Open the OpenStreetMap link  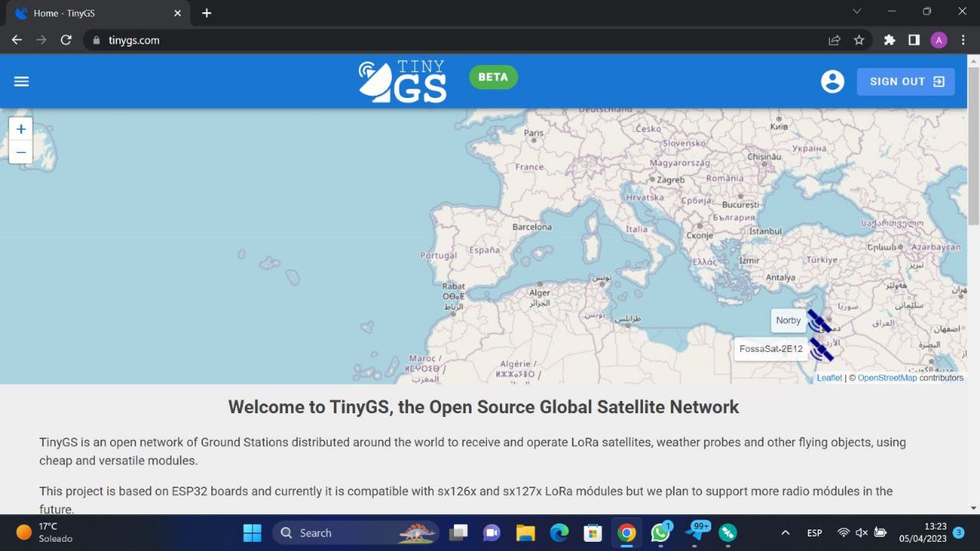(x=887, y=378)
